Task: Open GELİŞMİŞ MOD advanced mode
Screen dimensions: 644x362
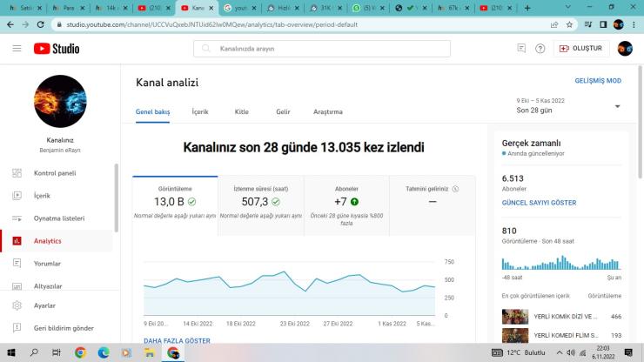Action: click(x=598, y=81)
